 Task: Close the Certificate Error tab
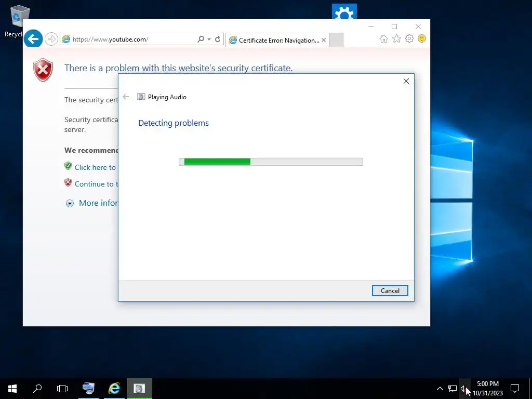click(x=324, y=40)
